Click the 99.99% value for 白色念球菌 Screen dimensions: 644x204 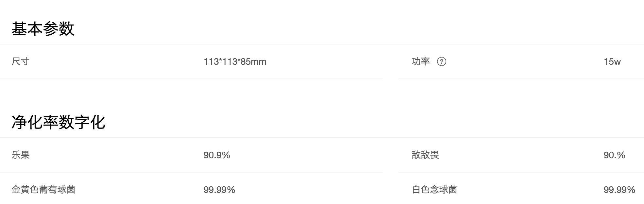coord(619,190)
